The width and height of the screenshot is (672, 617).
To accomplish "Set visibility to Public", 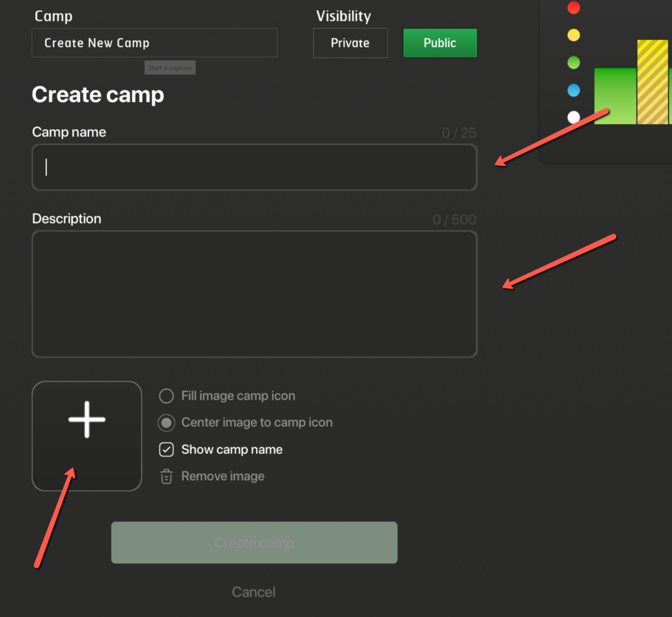I will click(440, 43).
